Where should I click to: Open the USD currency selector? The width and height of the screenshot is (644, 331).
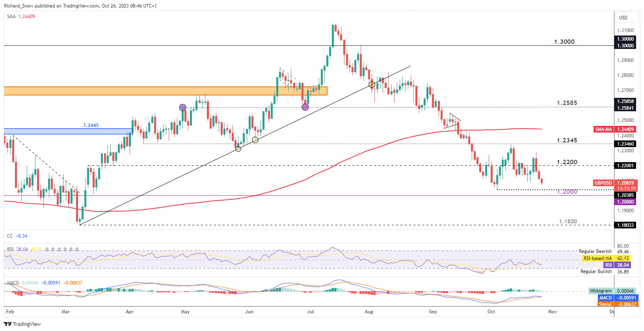pyautogui.click(x=624, y=18)
